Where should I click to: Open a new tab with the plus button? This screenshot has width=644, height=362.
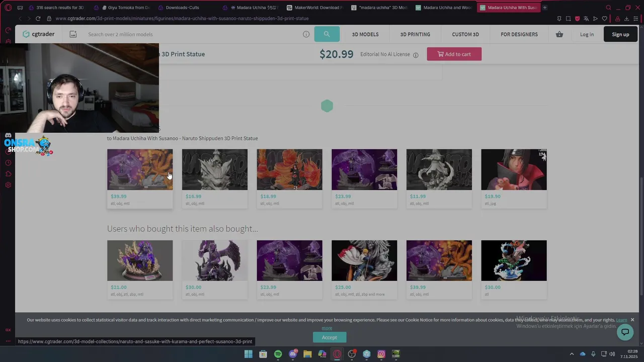[x=544, y=8]
